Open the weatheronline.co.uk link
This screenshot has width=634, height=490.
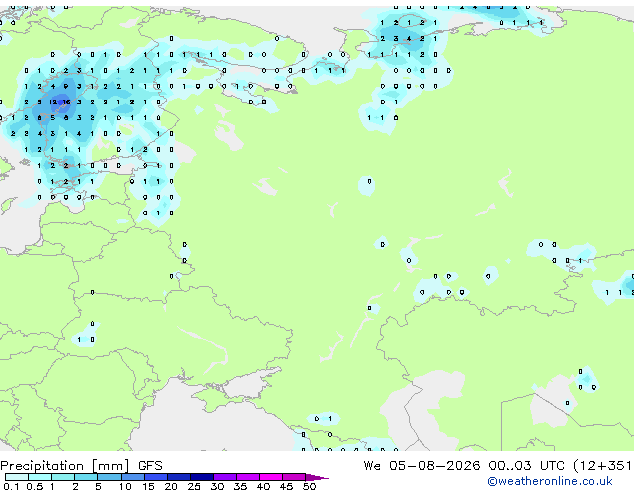click(550, 481)
